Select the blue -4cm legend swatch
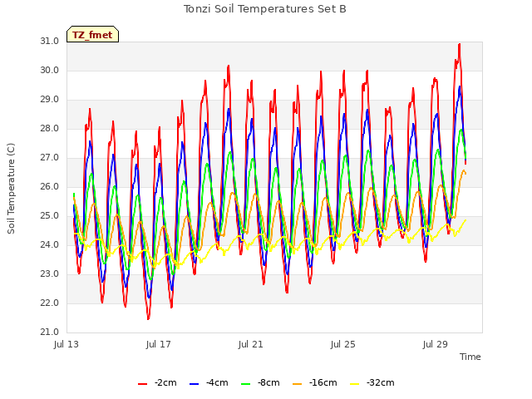 pyautogui.click(x=194, y=384)
